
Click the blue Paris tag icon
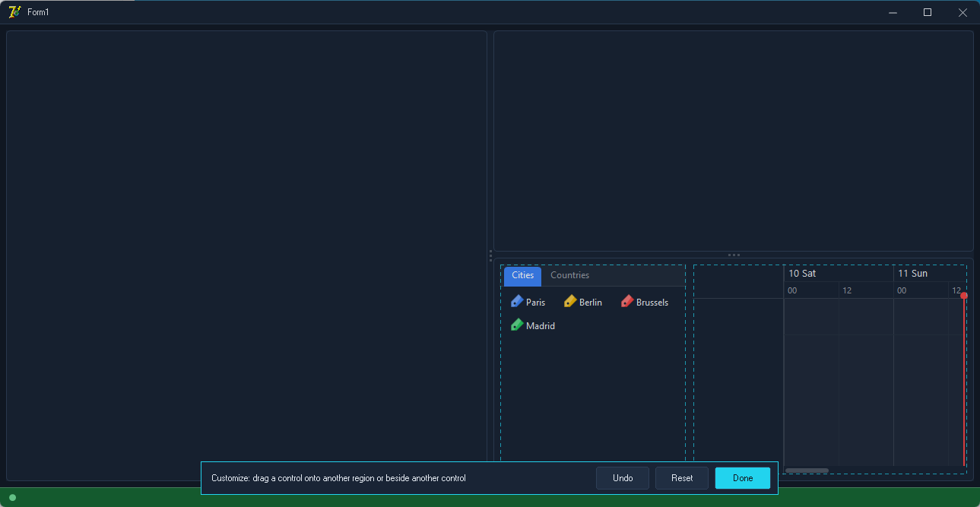517,302
